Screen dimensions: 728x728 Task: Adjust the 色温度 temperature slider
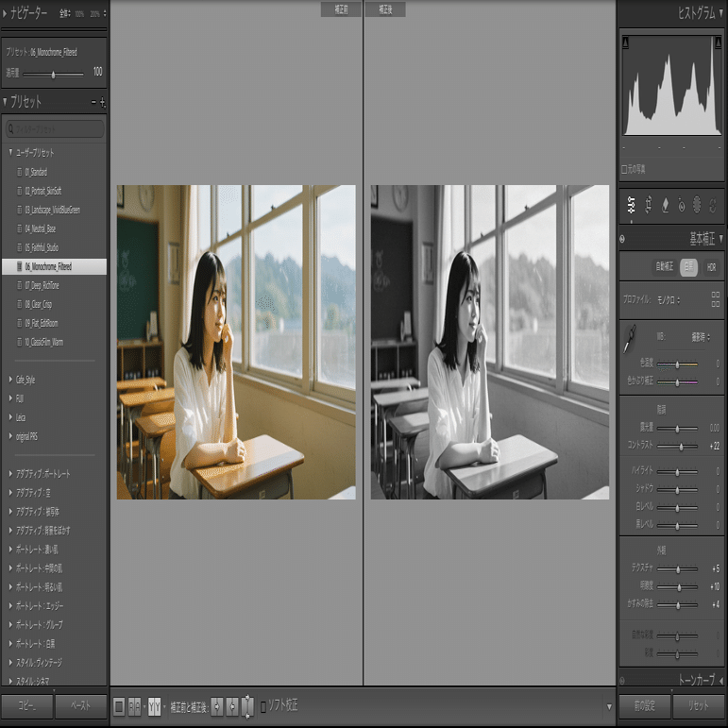click(677, 364)
